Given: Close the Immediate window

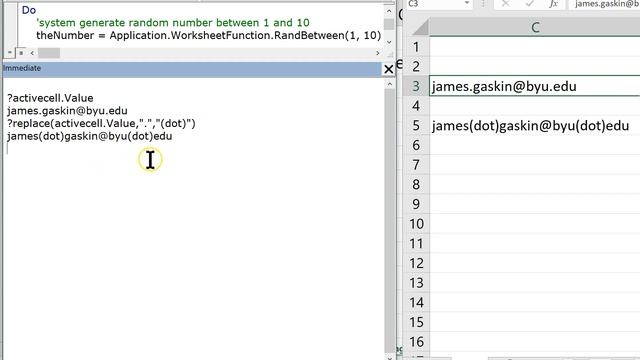Looking at the screenshot, I should (389, 69).
